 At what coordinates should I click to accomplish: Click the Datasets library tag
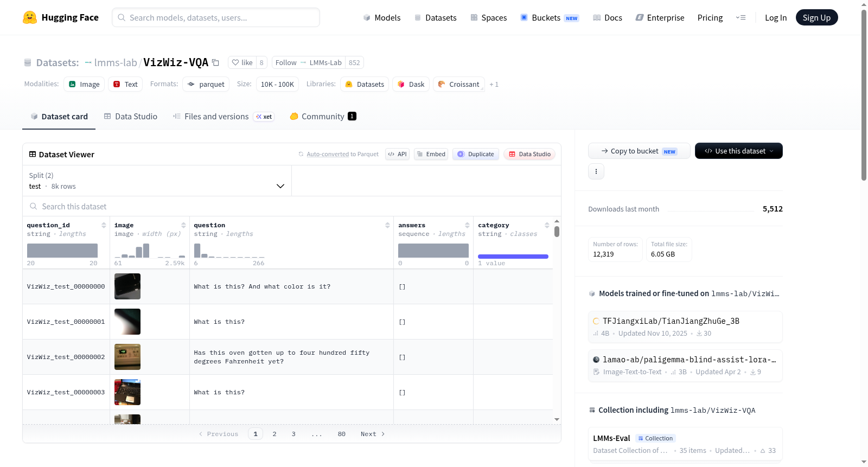[x=365, y=84]
